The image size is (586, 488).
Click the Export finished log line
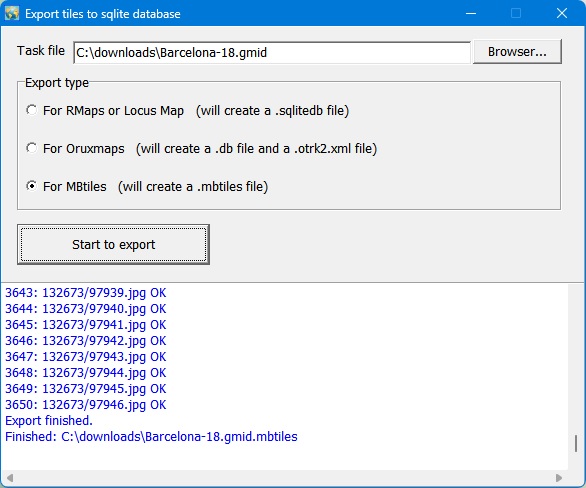[x=49, y=421]
